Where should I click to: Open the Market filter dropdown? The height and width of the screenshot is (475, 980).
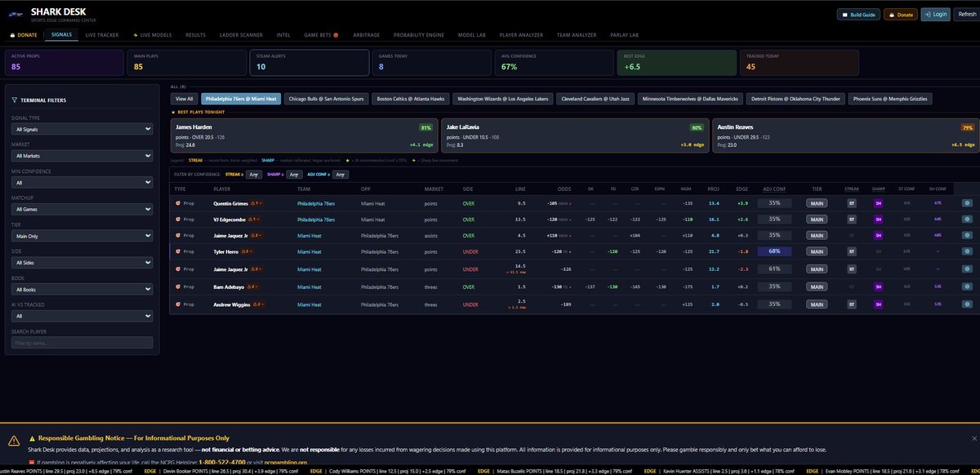pyautogui.click(x=82, y=155)
